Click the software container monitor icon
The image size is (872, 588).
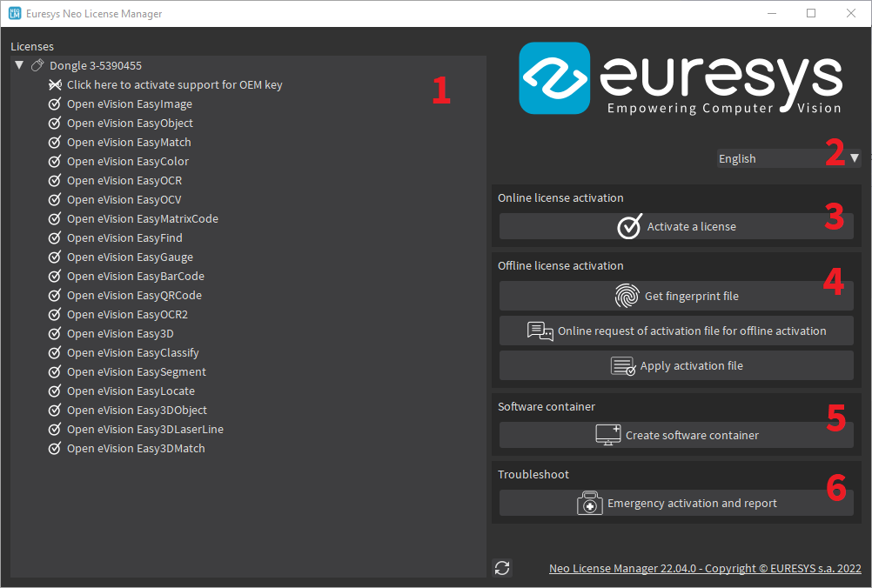pyautogui.click(x=608, y=435)
